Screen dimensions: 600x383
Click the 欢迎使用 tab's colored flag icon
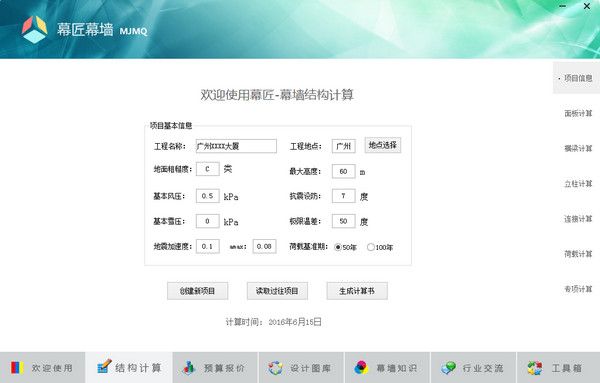coord(17,367)
